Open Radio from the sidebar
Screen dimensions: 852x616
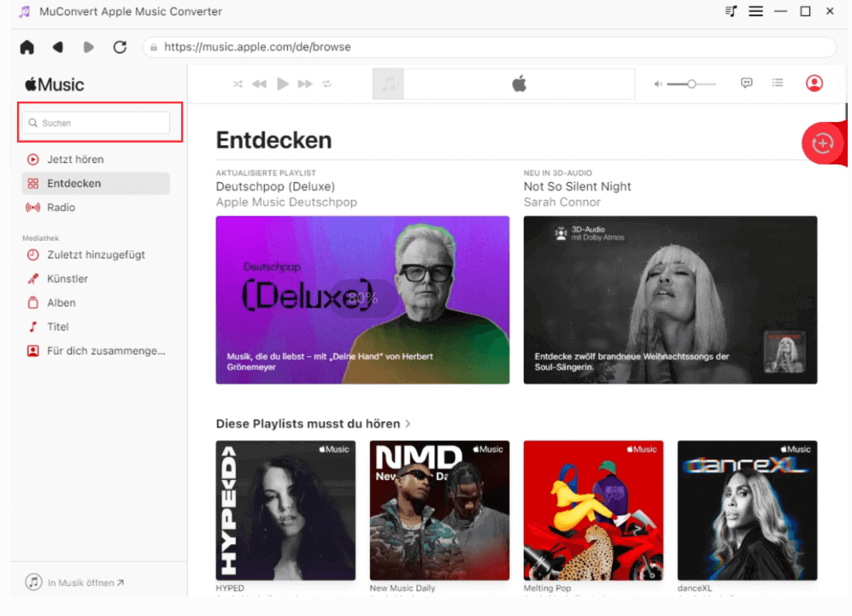coord(61,208)
